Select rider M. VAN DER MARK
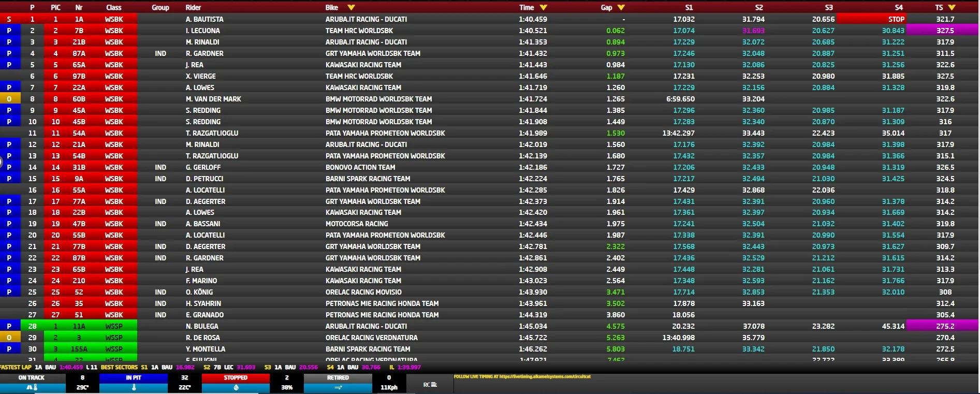This screenshot has height=394, width=980. coord(213,99)
